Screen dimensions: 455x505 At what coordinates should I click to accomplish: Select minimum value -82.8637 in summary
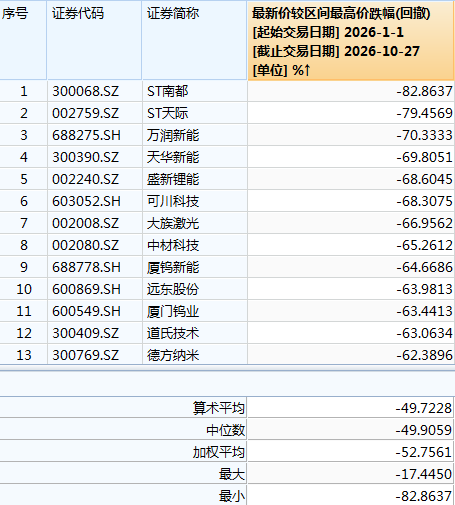point(424,496)
